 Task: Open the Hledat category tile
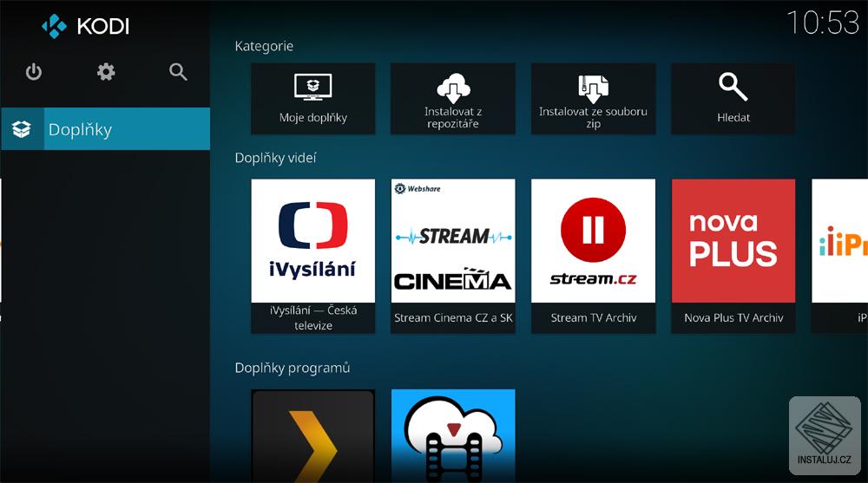[x=733, y=99]
